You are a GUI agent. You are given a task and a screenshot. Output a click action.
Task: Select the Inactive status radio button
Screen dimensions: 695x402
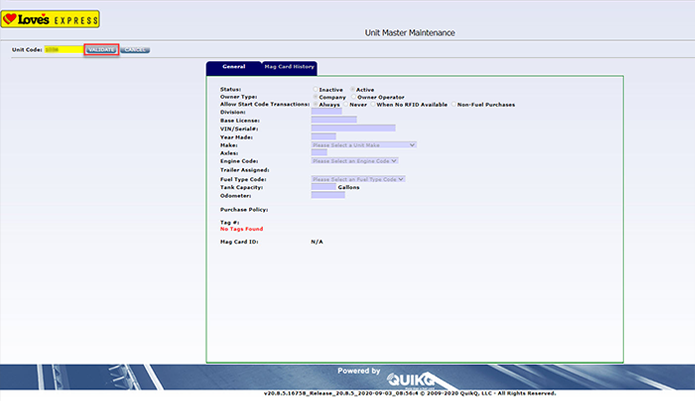(x=316, y=90)
